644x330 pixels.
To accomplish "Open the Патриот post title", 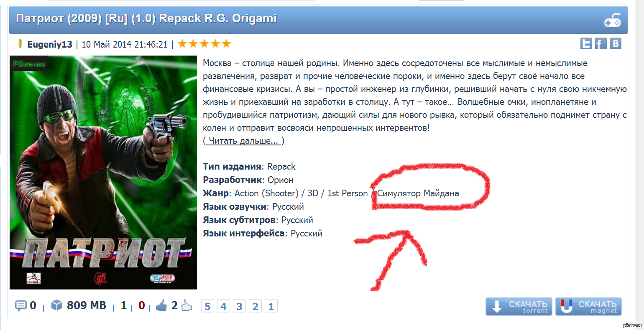I will (146, 18).
